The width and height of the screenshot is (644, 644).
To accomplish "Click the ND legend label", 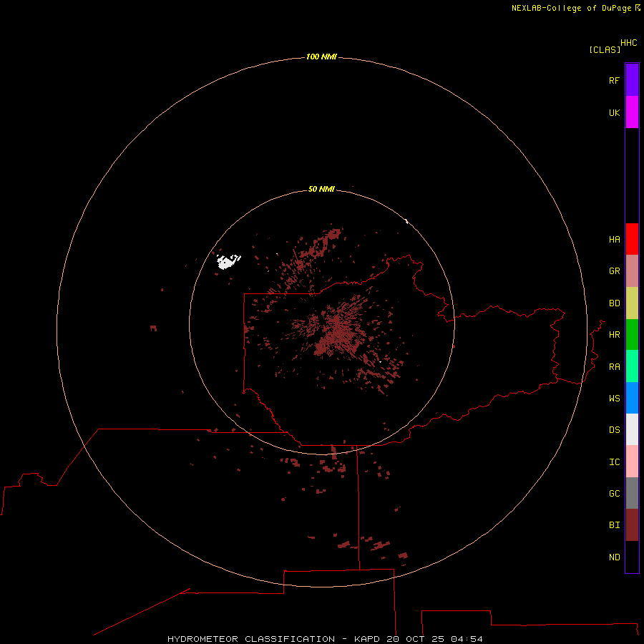I will pyautogui.click(x=614, y=557).
